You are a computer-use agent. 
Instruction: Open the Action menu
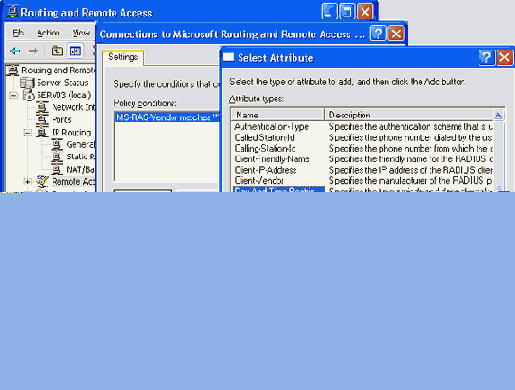point(48,32)
